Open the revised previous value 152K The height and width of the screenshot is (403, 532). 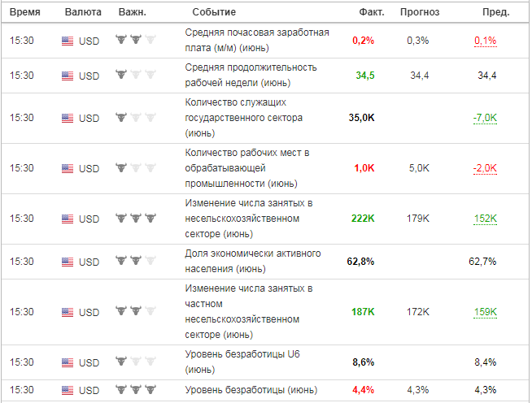pyautogui.click(x=485, y=219)
